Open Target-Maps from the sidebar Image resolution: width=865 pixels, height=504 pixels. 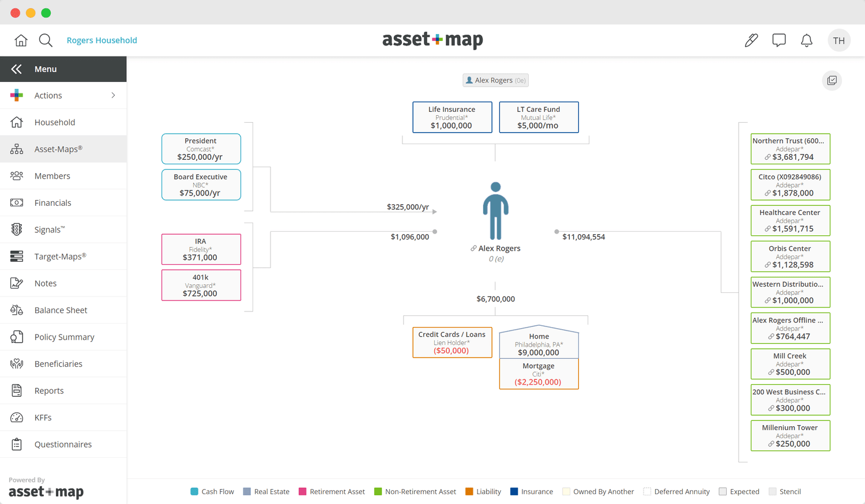point(61,256)
